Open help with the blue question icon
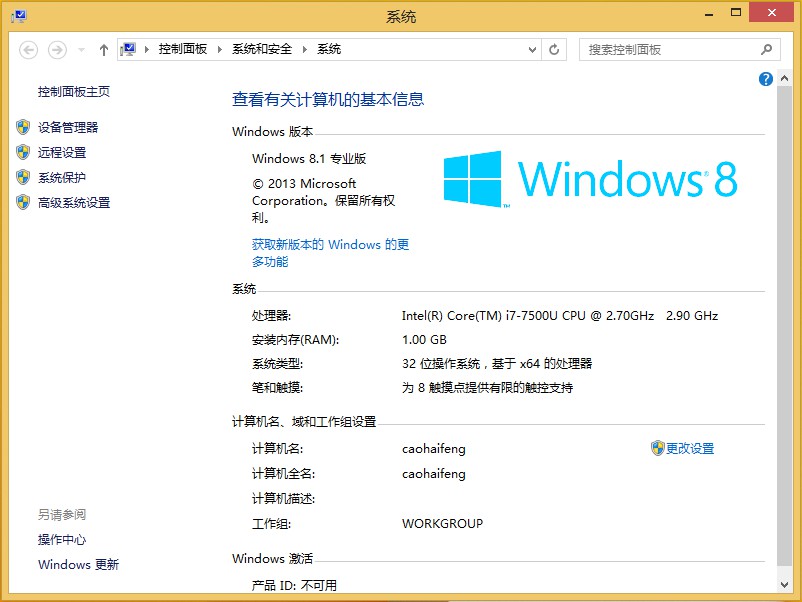 tap(765, 79)
